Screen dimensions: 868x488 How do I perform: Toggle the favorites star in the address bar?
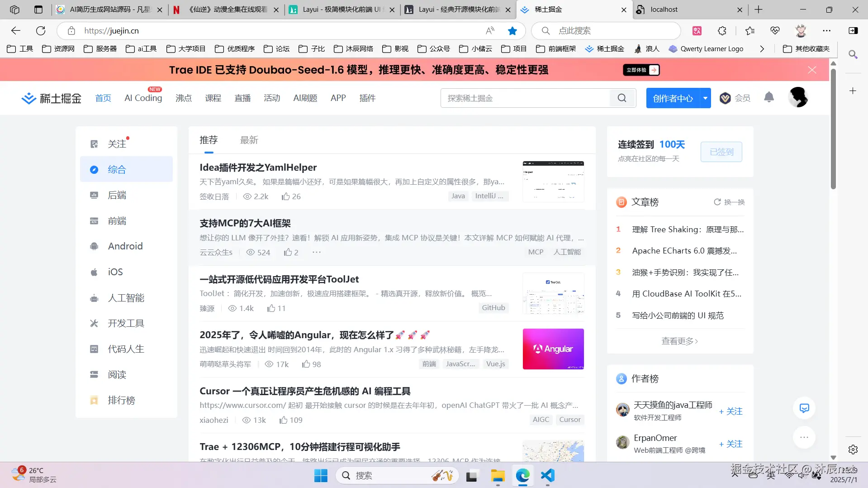point(512,31)
